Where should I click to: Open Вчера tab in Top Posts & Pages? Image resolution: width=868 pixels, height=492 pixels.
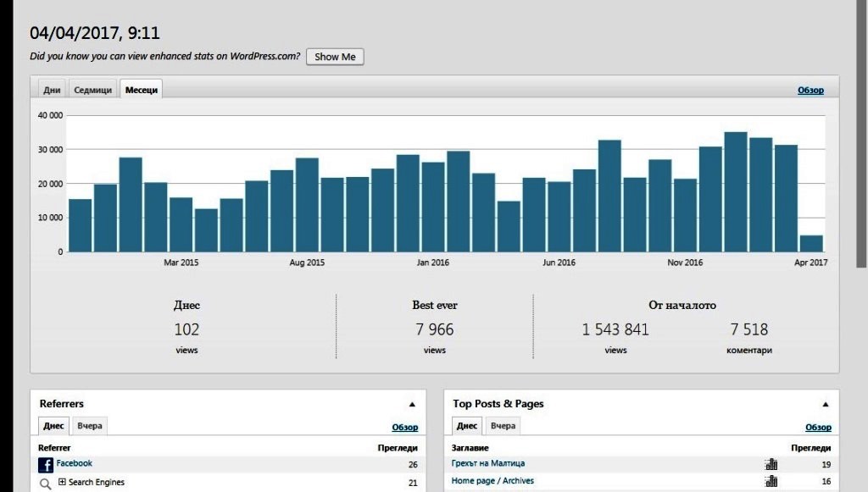(x=503, y=426)
